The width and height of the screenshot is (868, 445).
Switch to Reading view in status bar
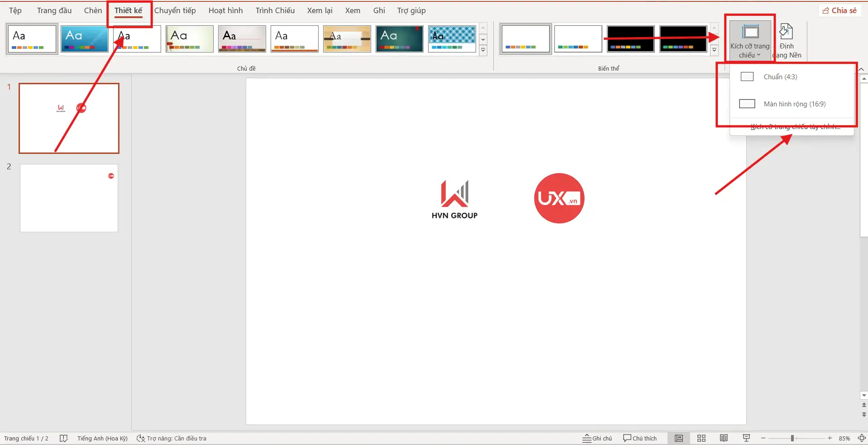coord(724,438)
